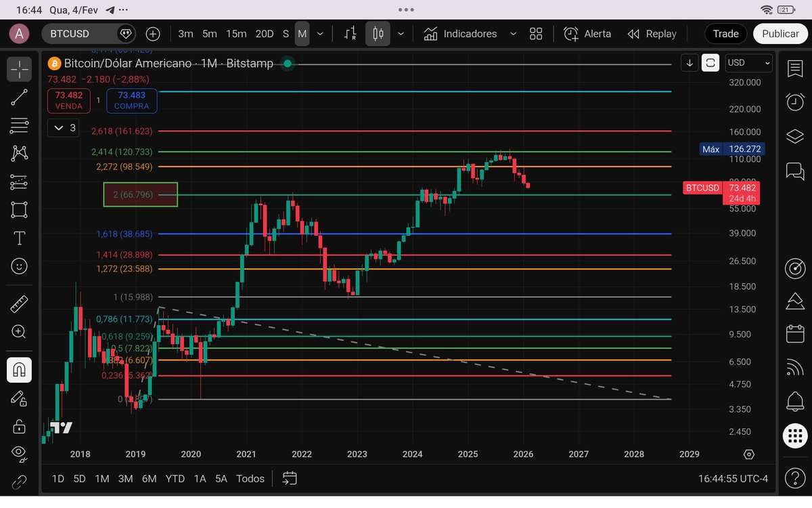Click the down arrow button near USD
812x508 pixels.
point(690,63)
